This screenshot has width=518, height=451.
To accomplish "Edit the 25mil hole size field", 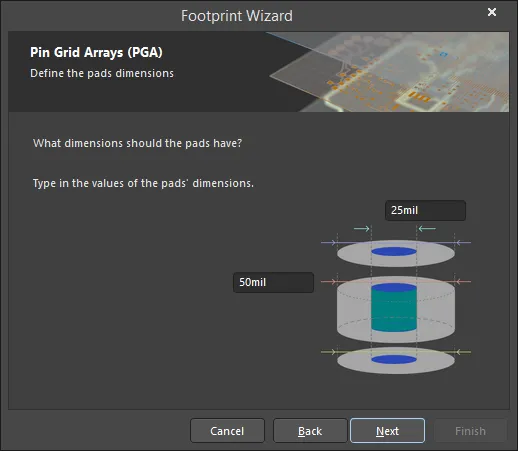I will tap(425, 210).
